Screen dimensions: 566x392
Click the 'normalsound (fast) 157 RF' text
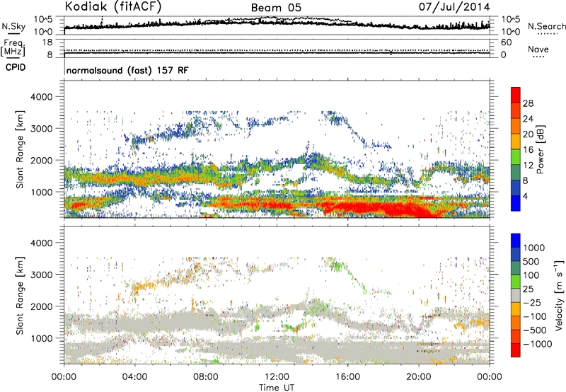pyautogui.click(x=127, y=70)
